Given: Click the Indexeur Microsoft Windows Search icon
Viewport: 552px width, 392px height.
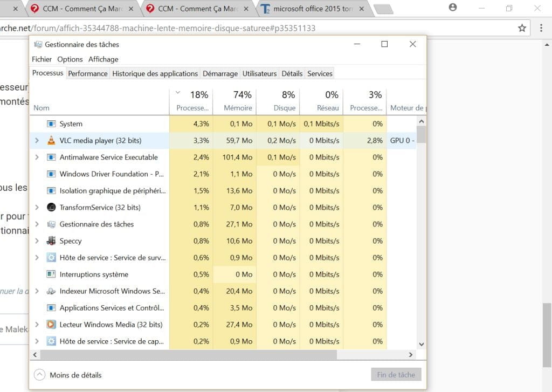Looking at the screenshot, I should (51, 291).
